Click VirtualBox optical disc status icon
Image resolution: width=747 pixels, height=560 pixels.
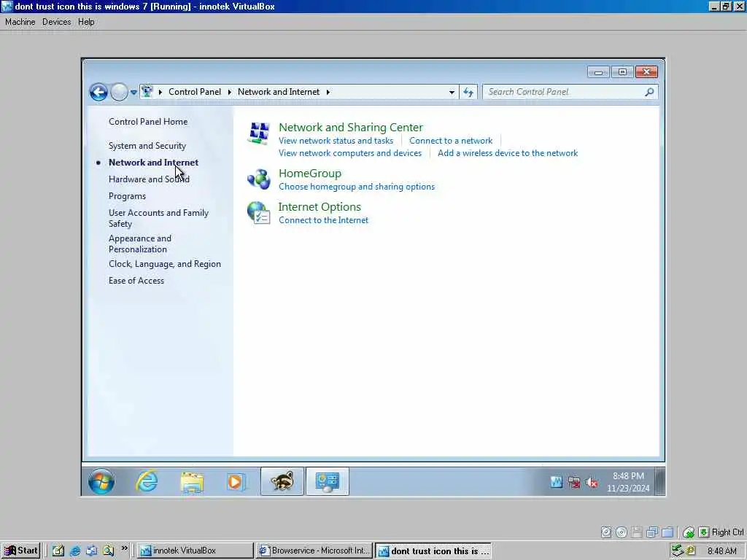point(622,532)
